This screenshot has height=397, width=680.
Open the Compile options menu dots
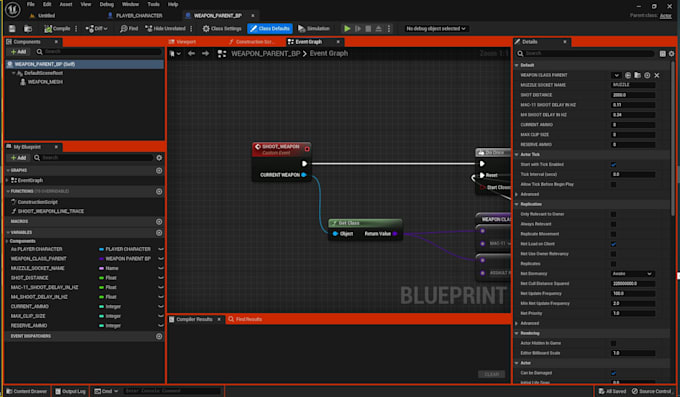[x=76, y=29]
